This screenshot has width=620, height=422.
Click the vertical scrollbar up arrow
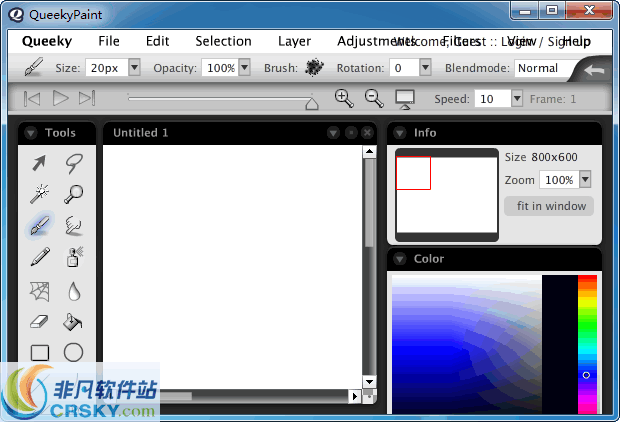click(369, 151)
